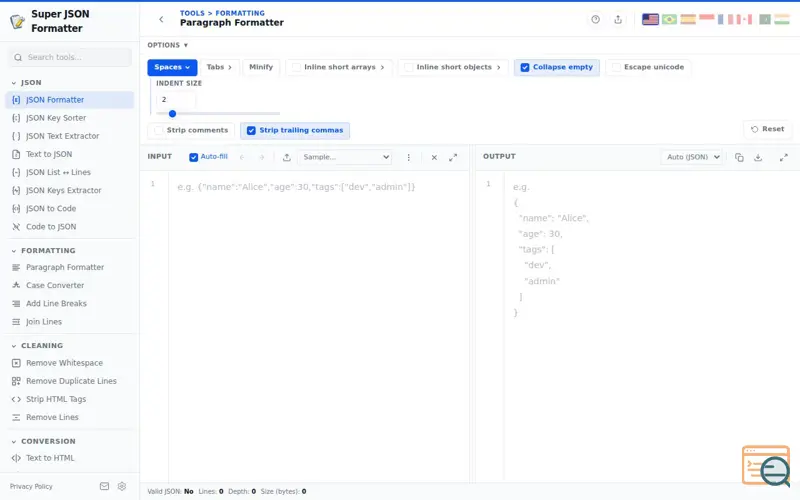Image resolution: width=800 pixels, height=500 pixels.
Task: Select the Spain flag language
Action: tap(688, 19)
